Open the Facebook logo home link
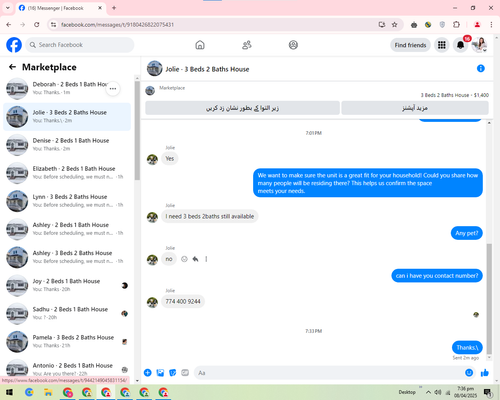The image size is (500, 400). tap(14, 45)
